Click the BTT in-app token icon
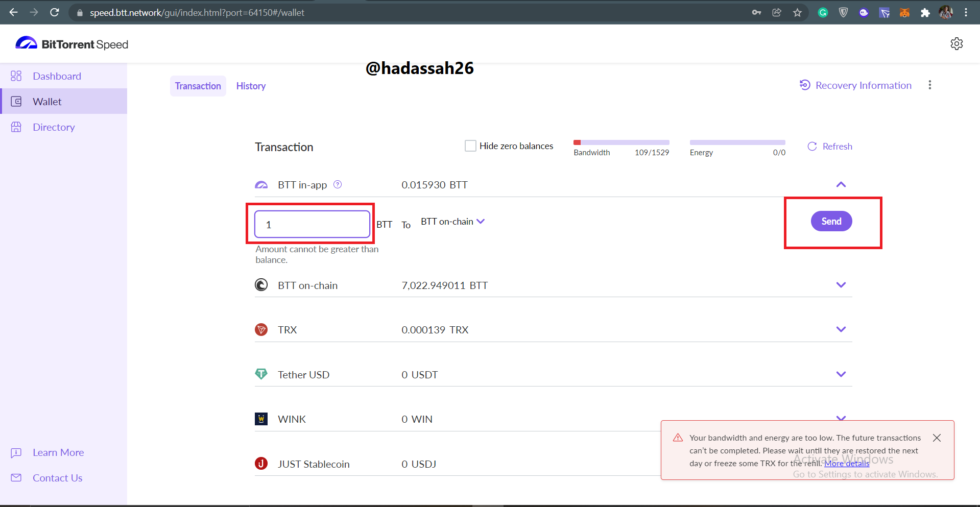980x507 pixels. 261,185
